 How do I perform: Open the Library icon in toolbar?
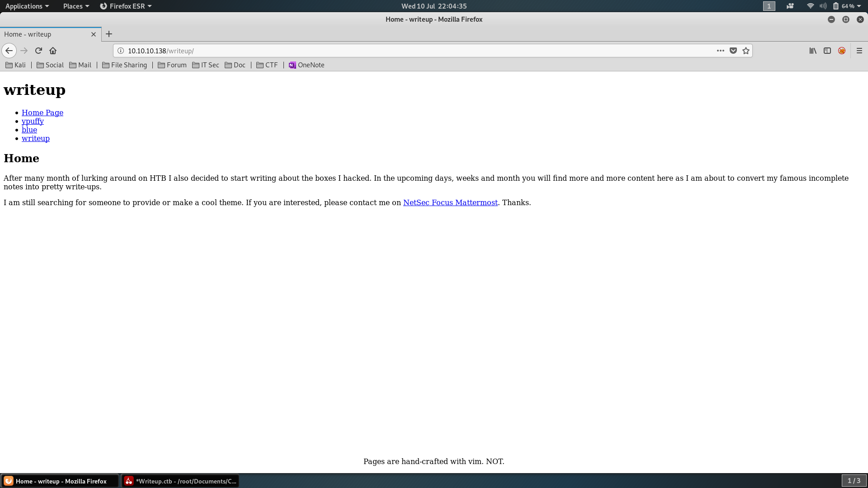pos(813,51)
